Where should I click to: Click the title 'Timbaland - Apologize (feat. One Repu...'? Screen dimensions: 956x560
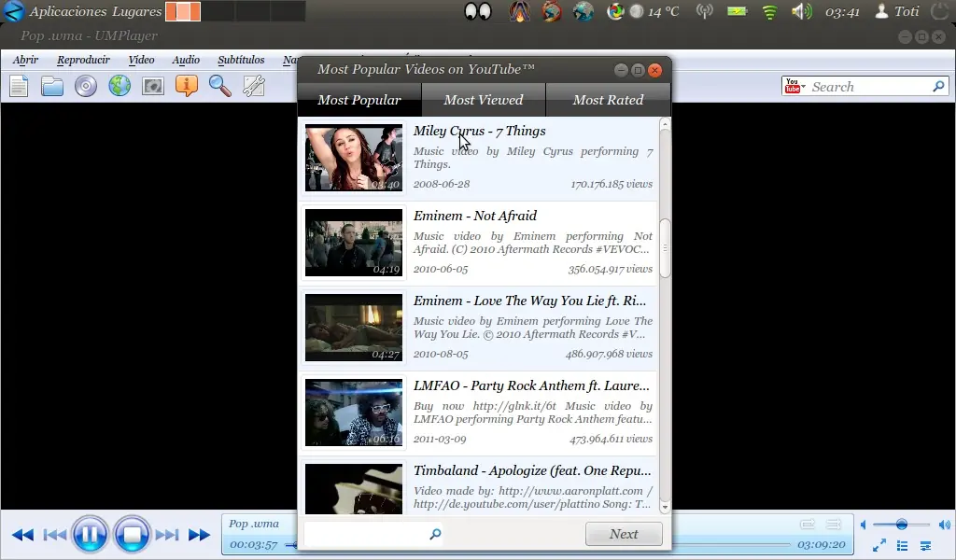point(532,470)
